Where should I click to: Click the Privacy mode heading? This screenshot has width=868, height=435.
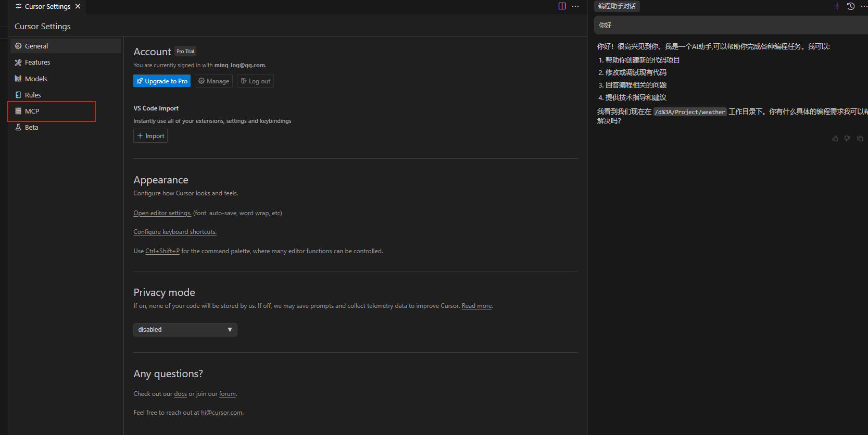click(x=164, y=292)
